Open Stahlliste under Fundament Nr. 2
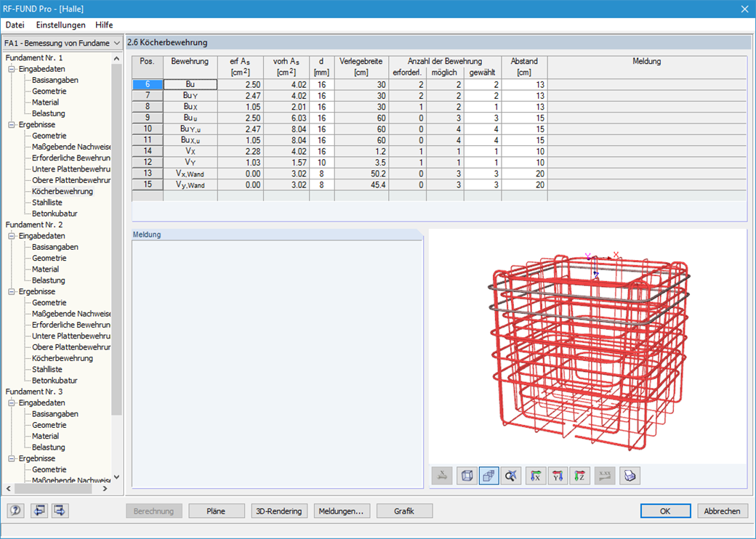Viewport: 756px width, 539px height. [x=47, y=370]
